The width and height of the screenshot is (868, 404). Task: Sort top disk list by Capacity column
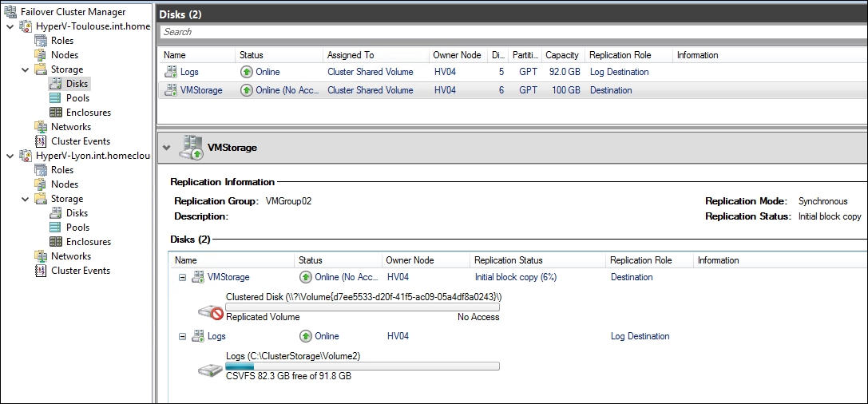(561, 55)
